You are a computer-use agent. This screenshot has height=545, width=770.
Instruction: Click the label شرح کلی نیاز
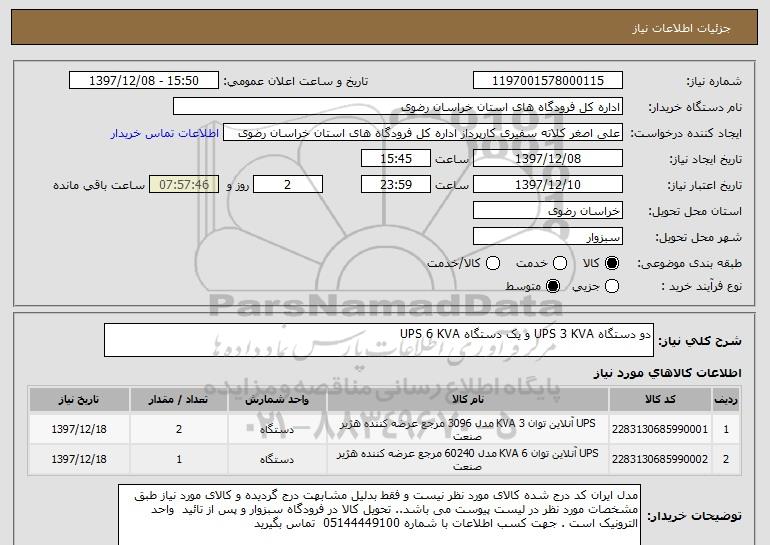coord(700,340)
